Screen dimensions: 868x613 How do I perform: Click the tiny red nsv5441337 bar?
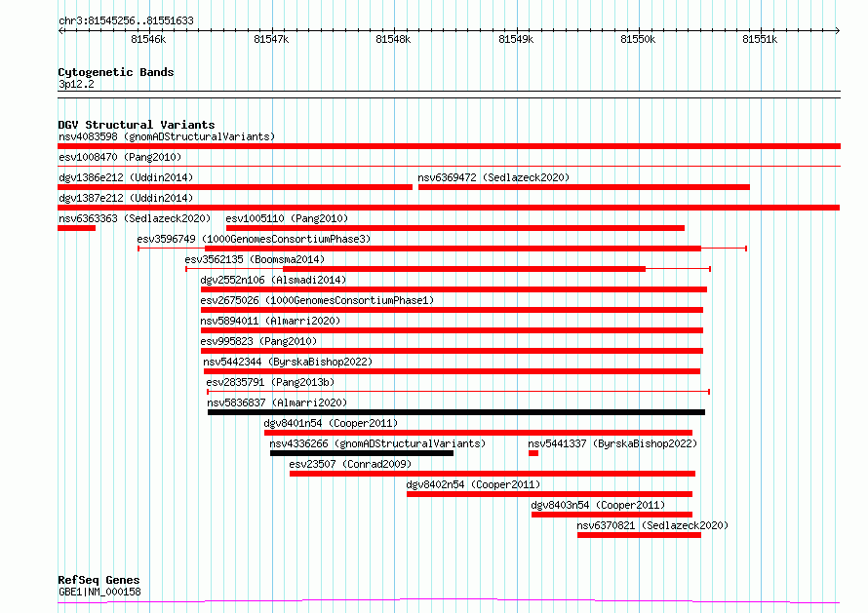tap(533, 453)
